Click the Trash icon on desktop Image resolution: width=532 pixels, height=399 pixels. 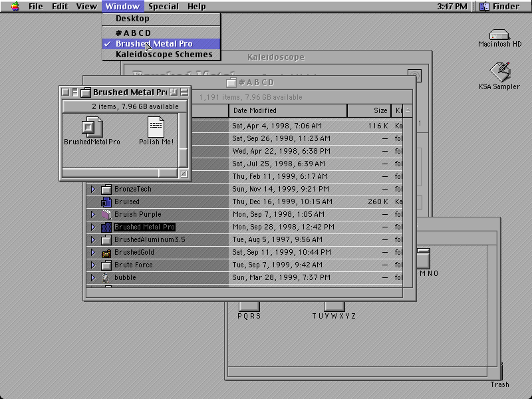pos(499,370)
